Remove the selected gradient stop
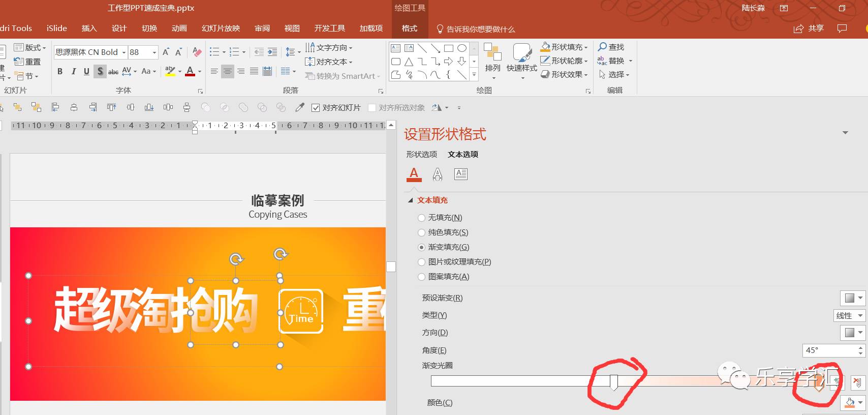Image resolution: width=868 pixels, height=415 pixels. 857,383
